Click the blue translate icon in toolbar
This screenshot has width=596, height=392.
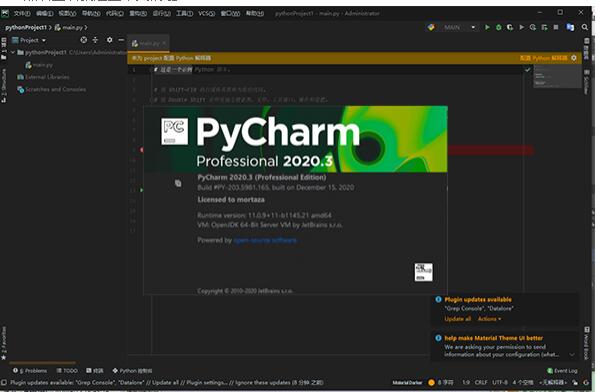[x=570, y=27]
